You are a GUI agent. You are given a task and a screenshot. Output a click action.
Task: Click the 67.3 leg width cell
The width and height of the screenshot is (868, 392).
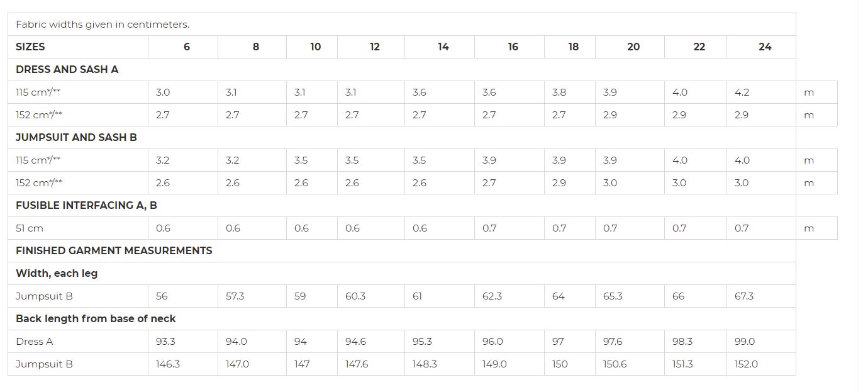click(x=744, y=296)
